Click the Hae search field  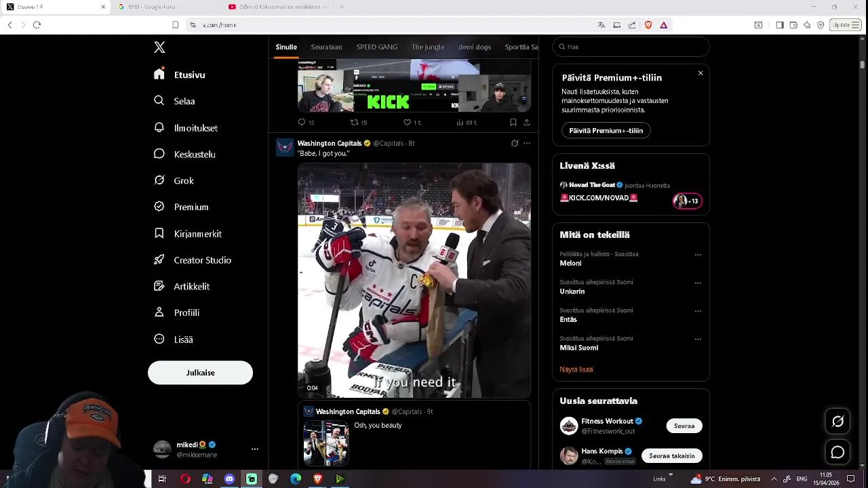pyautogui.click(x=631, y=47)
